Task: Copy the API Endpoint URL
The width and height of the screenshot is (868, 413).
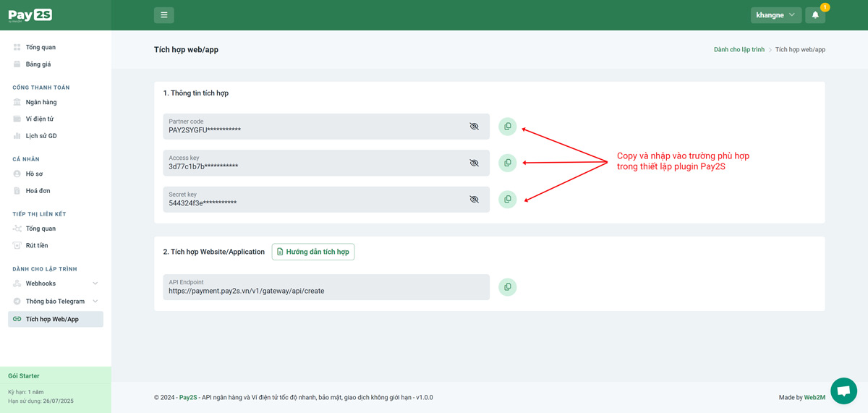Action: click(508, 287)
